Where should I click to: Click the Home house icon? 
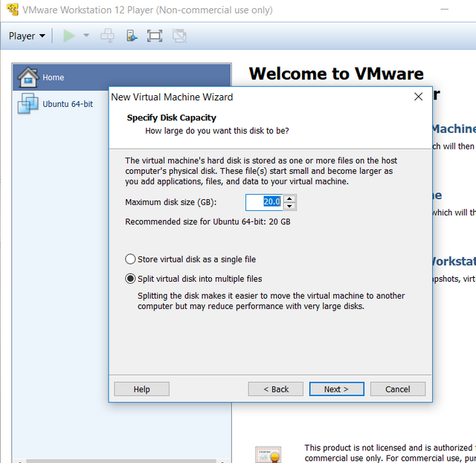[x=28, y=77]
